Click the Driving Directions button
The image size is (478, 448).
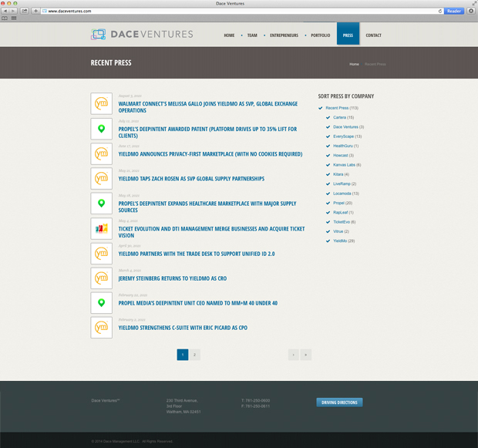tap(339, 403)
